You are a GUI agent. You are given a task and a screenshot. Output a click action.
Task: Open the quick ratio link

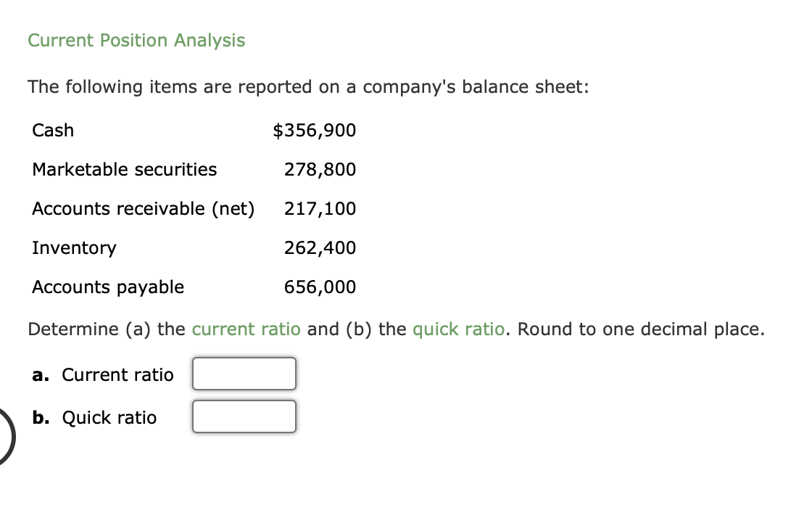click(458, 329)
